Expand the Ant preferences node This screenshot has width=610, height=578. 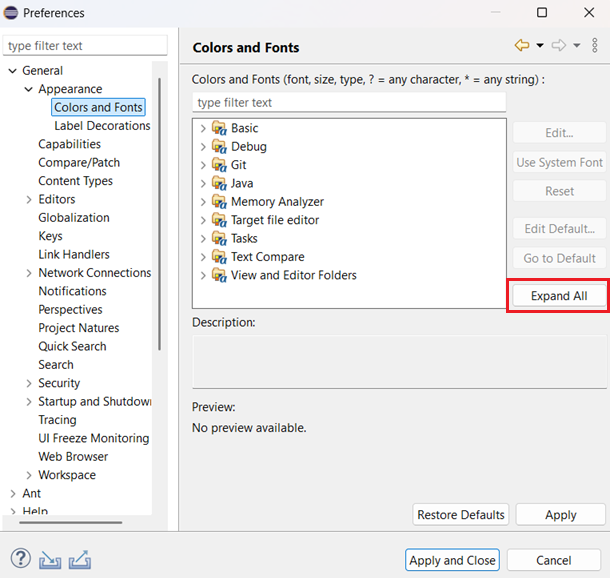(x=13, y=494)
